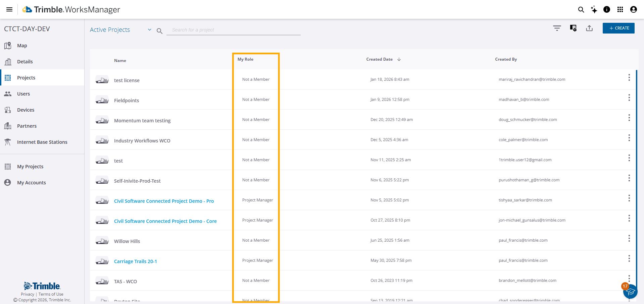Screen dimensions: 644x304
Task: Click the Willow Hills project thumbnail icon
Action: (102, 240)
